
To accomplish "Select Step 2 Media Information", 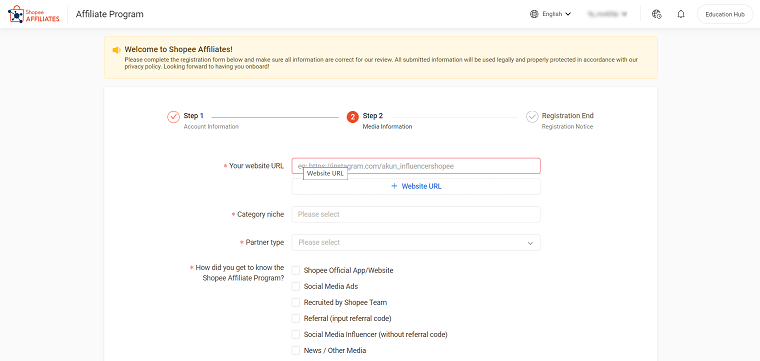I will coord(387,121).
